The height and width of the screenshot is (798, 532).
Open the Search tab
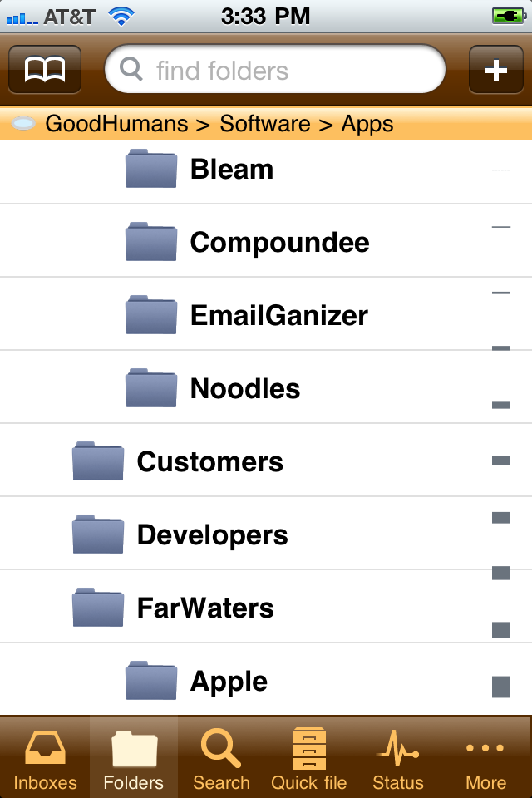(x=221, y=758)
